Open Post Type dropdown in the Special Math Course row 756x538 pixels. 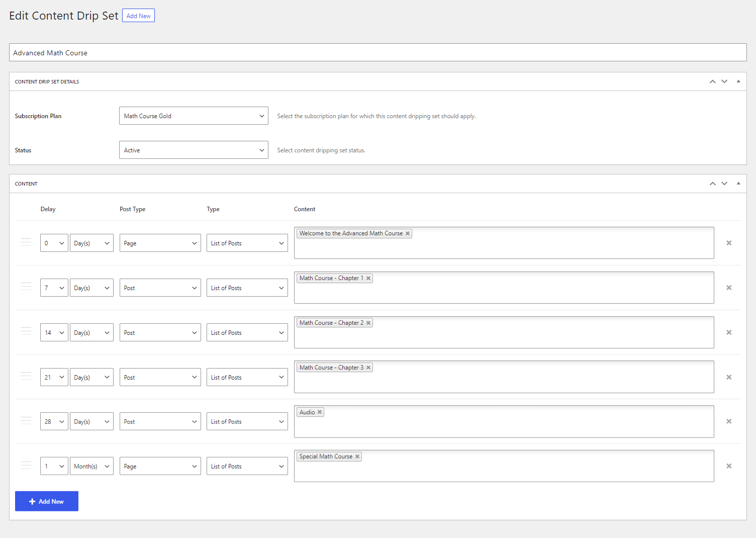160,466
